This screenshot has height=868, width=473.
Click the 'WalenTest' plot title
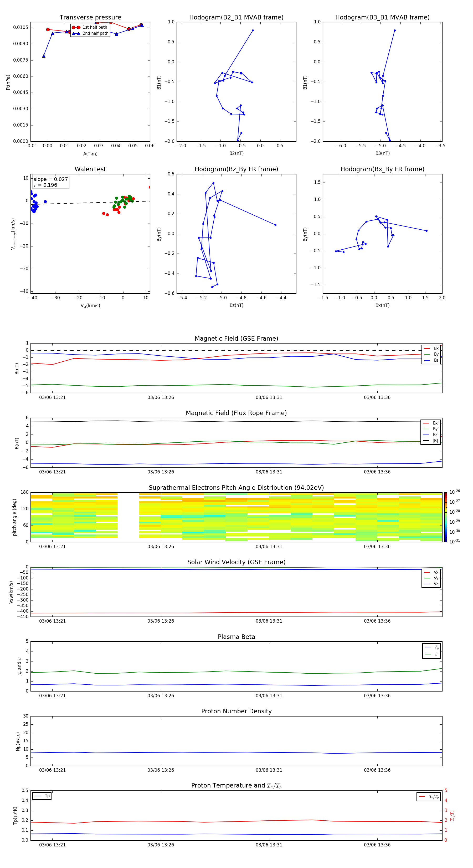[x=90, y=169]
